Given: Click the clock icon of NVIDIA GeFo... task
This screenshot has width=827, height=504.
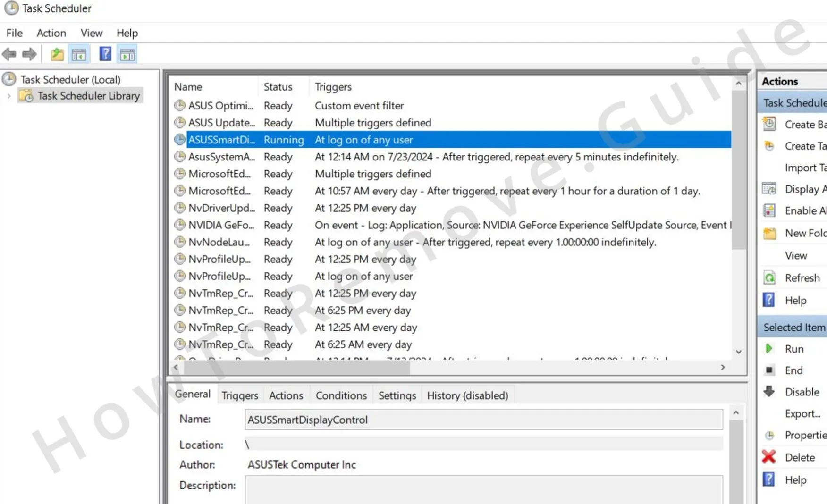Looking at the screenshot, I should tap(179, 225).
